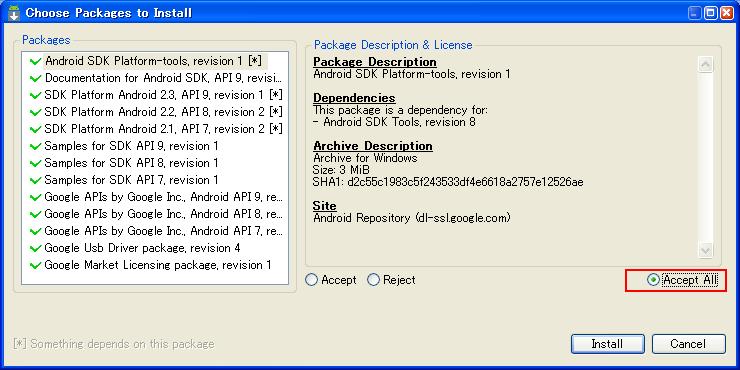
Task: Click the Android SDK Tools, revision 8 dependency line
Action: point(394,122)
